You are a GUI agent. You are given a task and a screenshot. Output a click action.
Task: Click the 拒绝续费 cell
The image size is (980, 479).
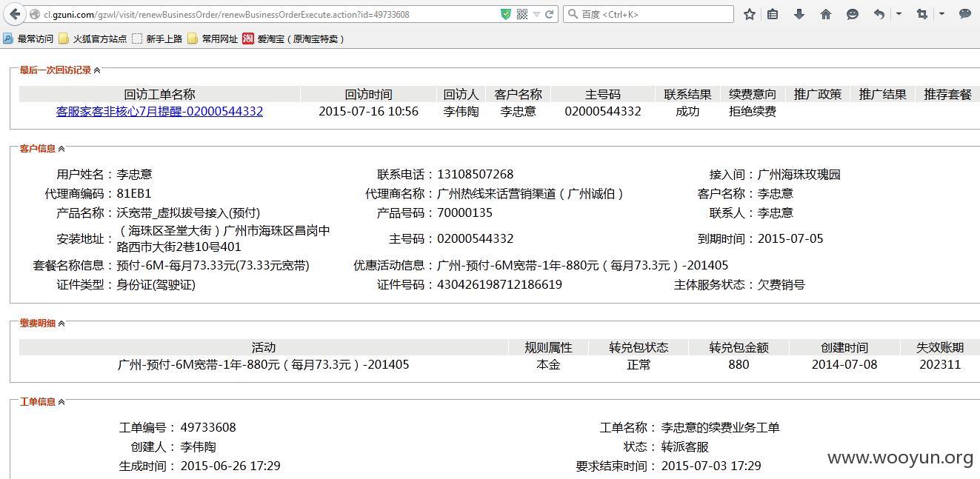click(x=753, y=111)
